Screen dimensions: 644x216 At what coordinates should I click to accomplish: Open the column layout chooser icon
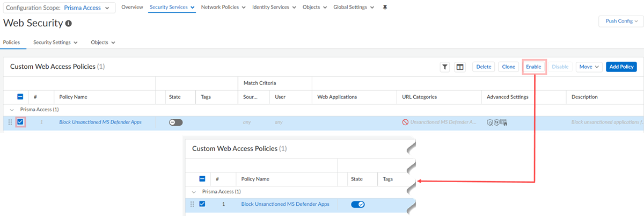[x=460, y=67]
